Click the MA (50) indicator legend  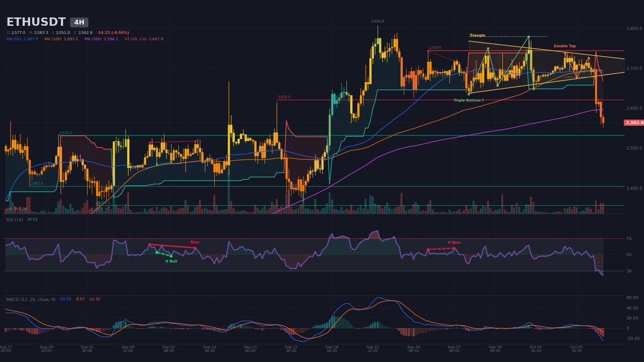tap(22, 39)
